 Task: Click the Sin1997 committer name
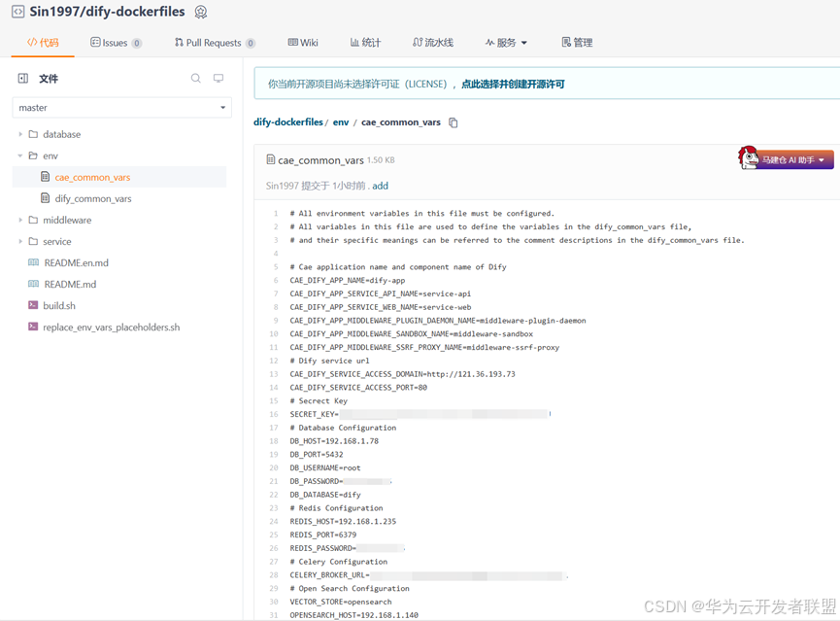pos(282,186)
